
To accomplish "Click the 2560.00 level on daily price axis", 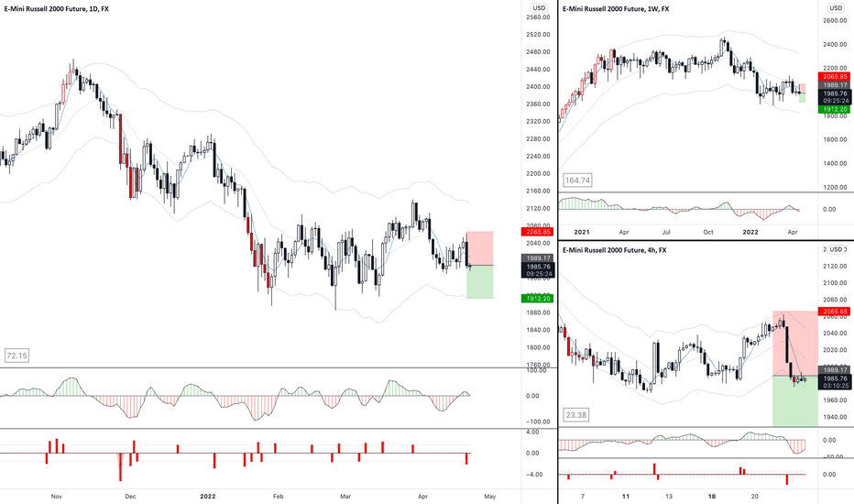I will coord(538,17).
